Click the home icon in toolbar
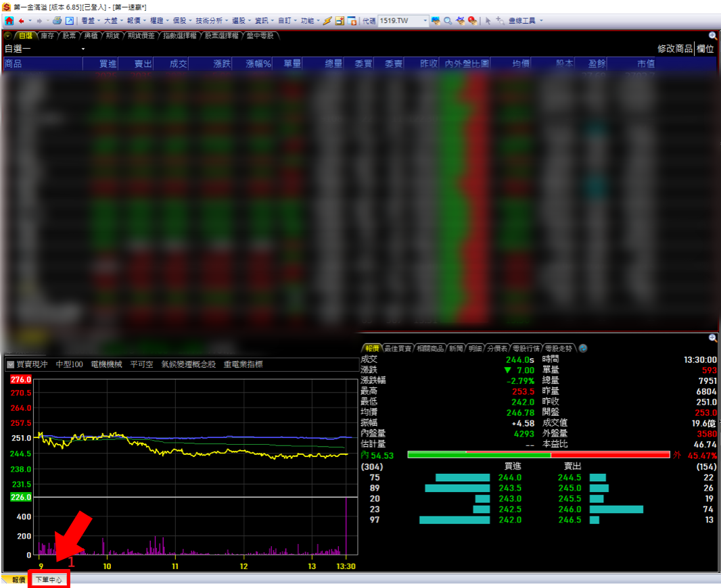Viewport: 721px width, 588px height. (x=9, y=21)
